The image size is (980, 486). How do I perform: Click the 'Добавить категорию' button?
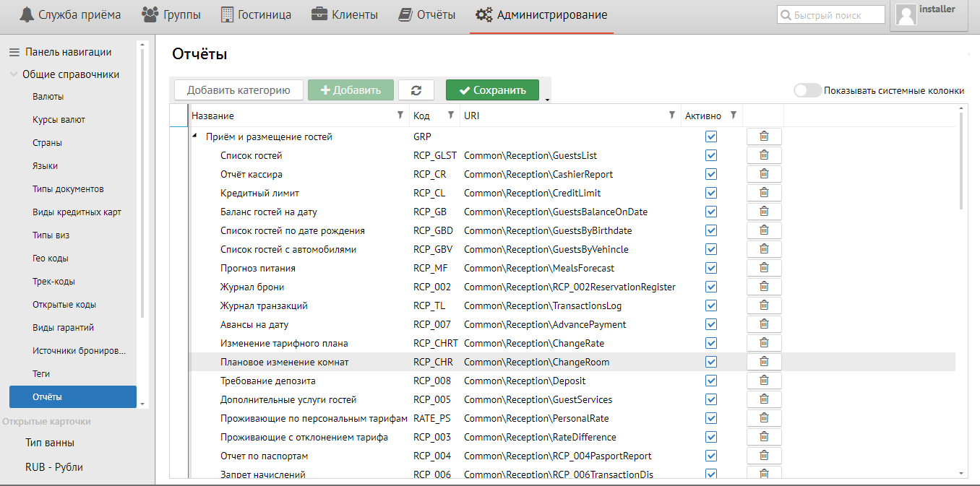[238, 90]
